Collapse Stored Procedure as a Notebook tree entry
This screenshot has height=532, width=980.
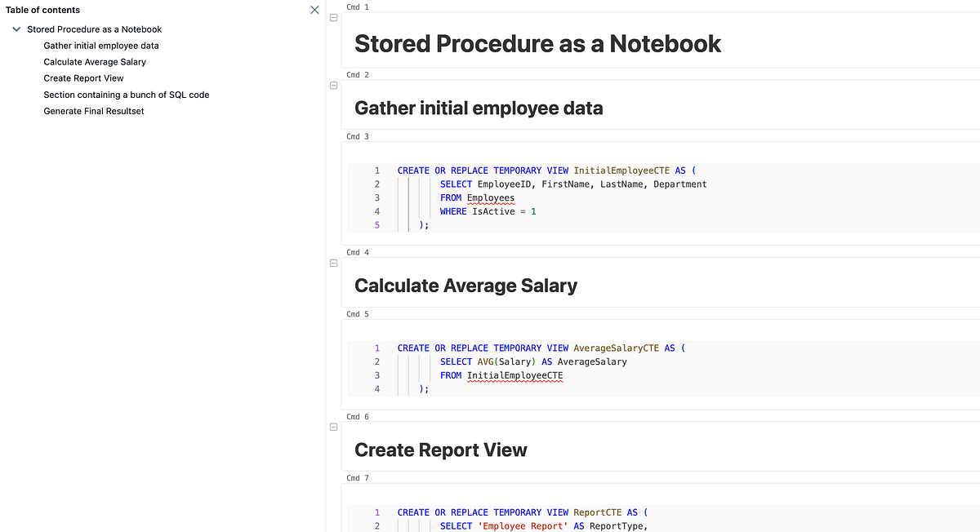tap(16, 29)
